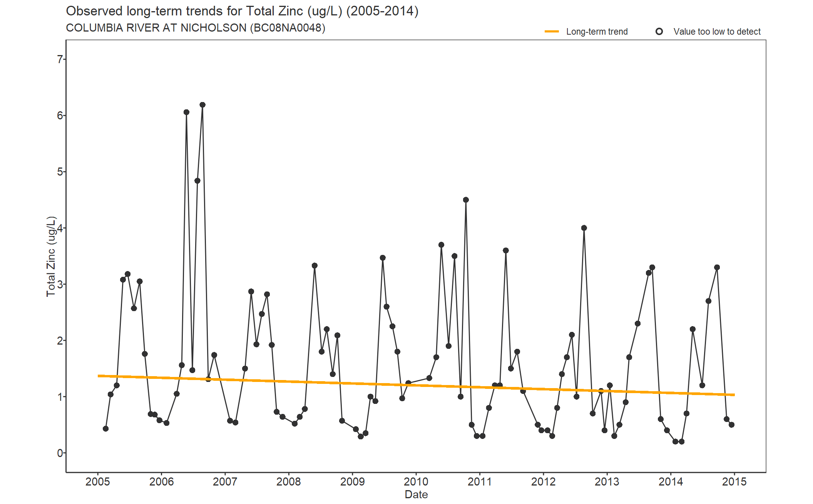Image resolution: width=813 pixels, height=504 pixels.
Task: Click the y-axis tick label 3
Action: (60, 284)
